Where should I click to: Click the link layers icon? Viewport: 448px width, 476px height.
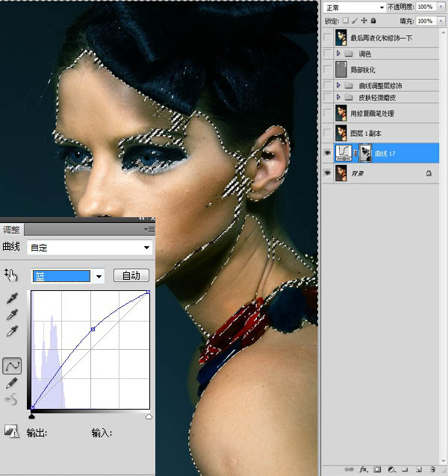point(349,469)
